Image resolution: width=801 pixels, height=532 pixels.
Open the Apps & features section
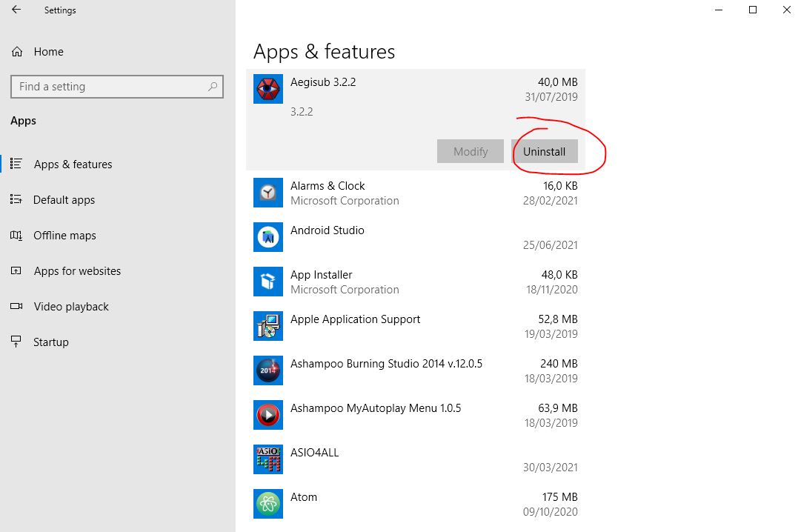[x=73, y=164]
